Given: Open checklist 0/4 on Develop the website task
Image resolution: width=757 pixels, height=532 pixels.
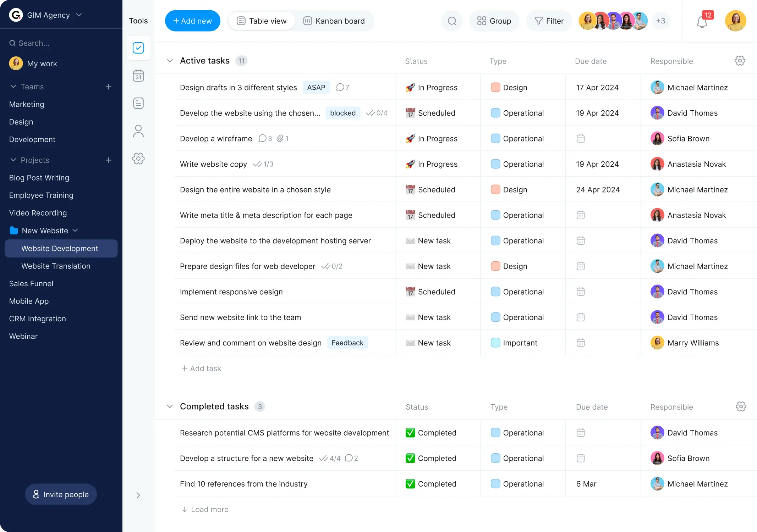Looking at the screenshot, I should [x=377, y=113].
